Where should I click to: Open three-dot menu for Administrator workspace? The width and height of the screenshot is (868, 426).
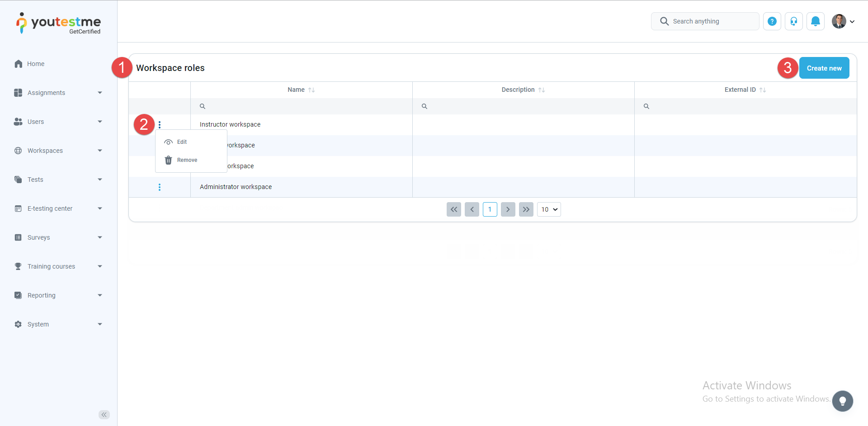click(160, 187)
